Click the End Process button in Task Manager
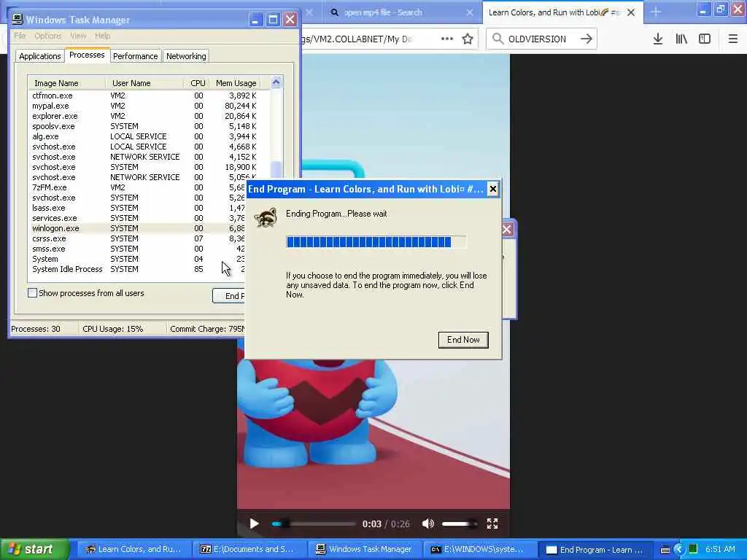The image size is (747, 560). 228,296
